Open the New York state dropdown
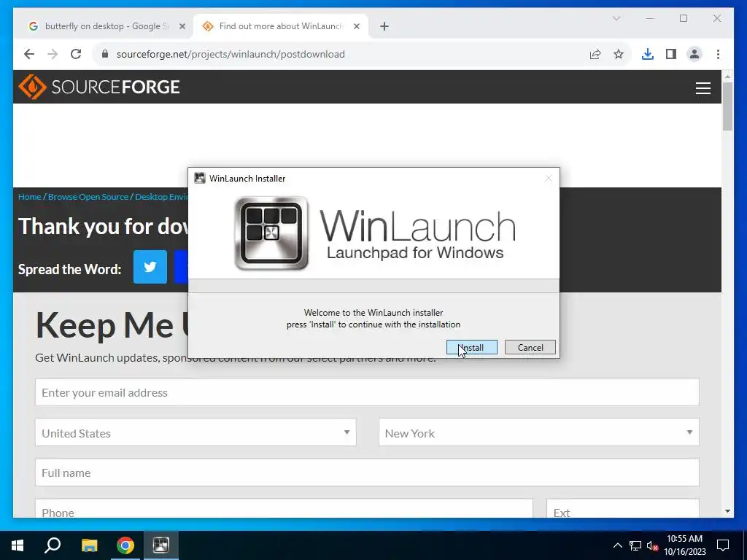 [x=539, y=432]
